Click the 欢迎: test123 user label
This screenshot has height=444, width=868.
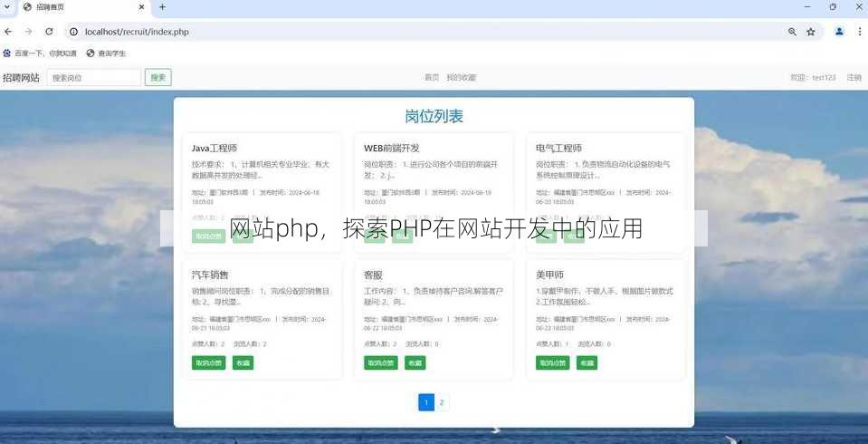pos(813,78)
